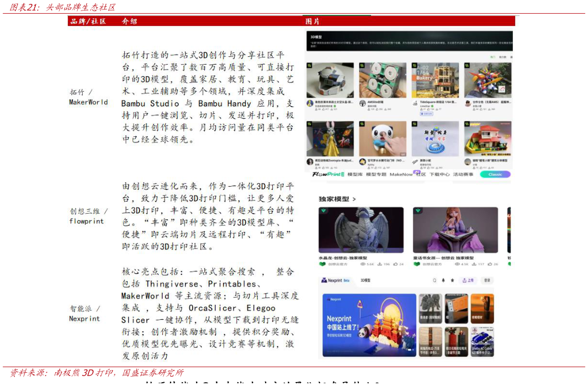The width and height of the screenshot is (588, 386).
Task: Click the FlowPrint logo
Action: click(x=327, y=174)
